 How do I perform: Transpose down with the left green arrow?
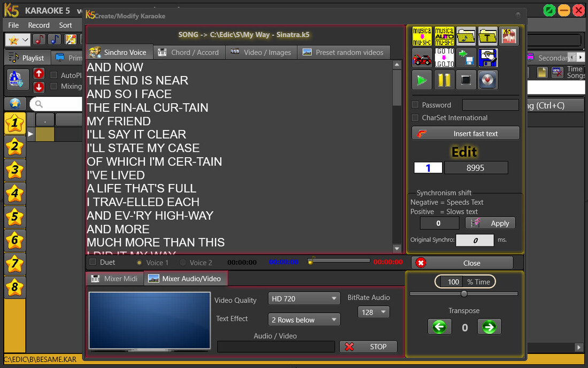439,327
